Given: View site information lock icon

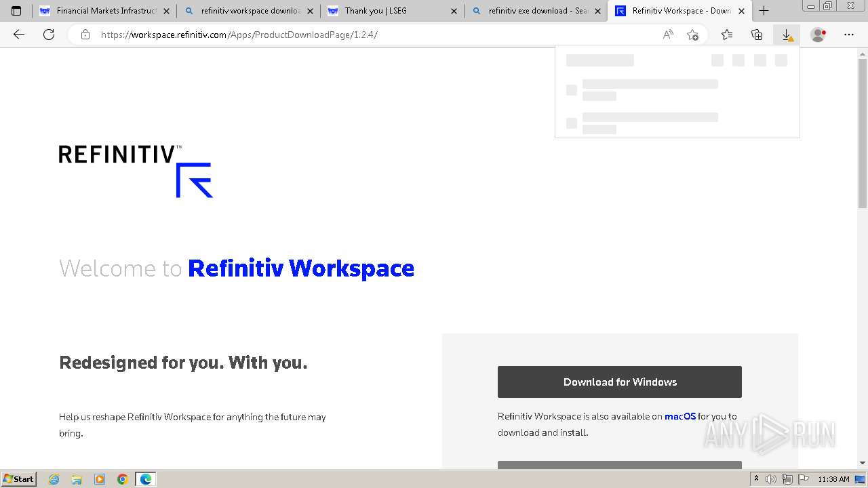Looking at the screenshot, I should [85, 35].
